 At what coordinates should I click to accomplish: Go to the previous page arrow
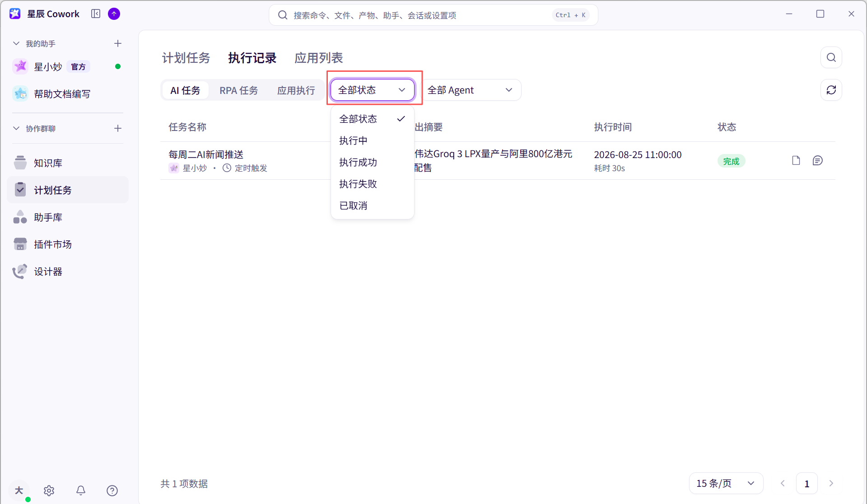[x=783, y=484]
